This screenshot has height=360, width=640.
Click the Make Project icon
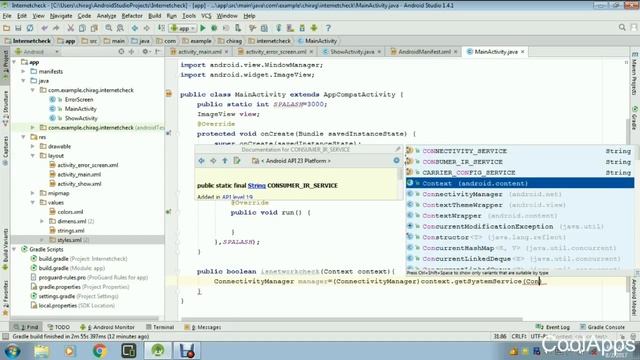coord(162,28)
